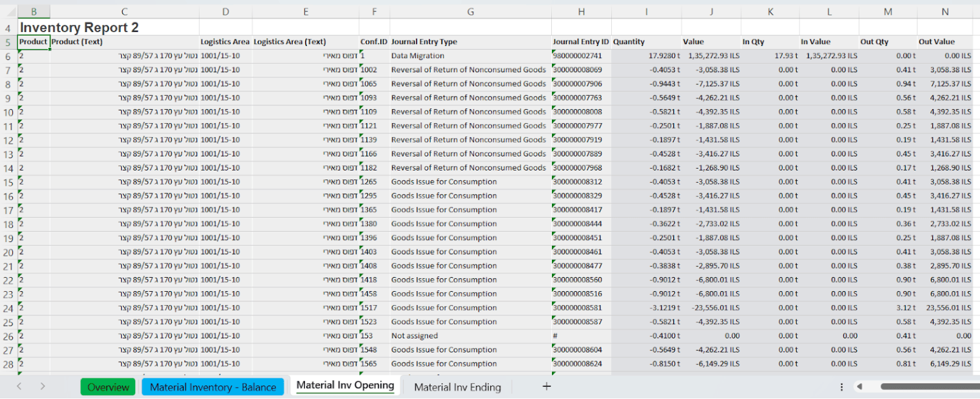Select the Not assigned cell
The image size is (980, 399).
[x=470, y=336]
